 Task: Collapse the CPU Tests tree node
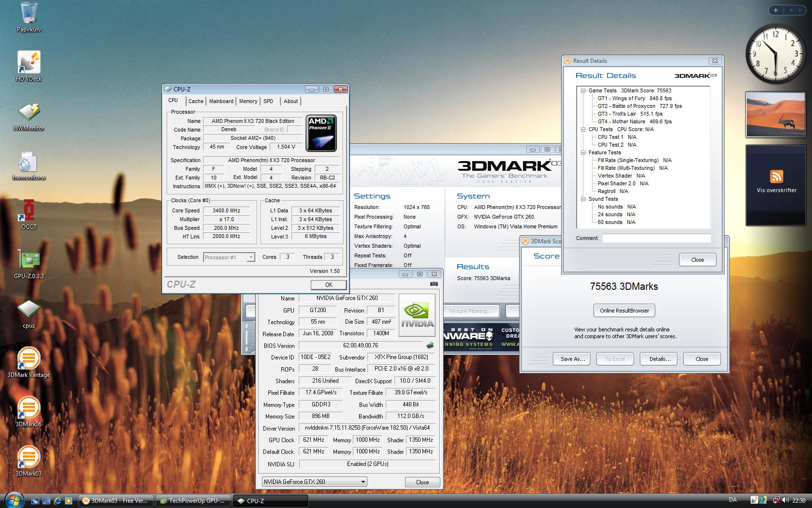[583, 129]
